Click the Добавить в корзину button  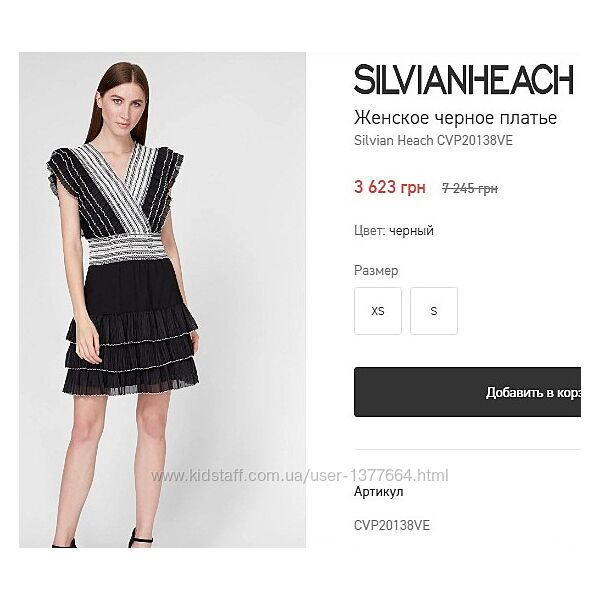[467, 392]
